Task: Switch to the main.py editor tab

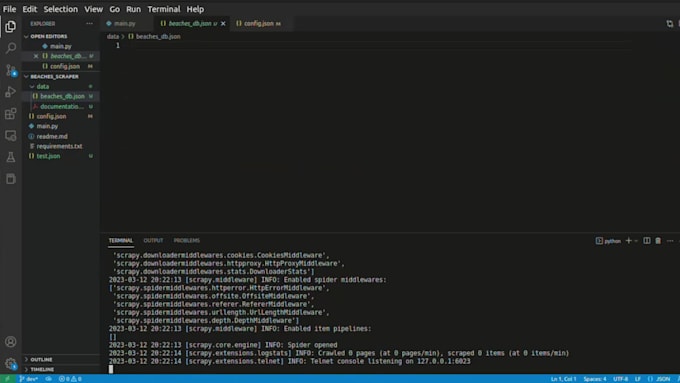Action: pos(125,23)
